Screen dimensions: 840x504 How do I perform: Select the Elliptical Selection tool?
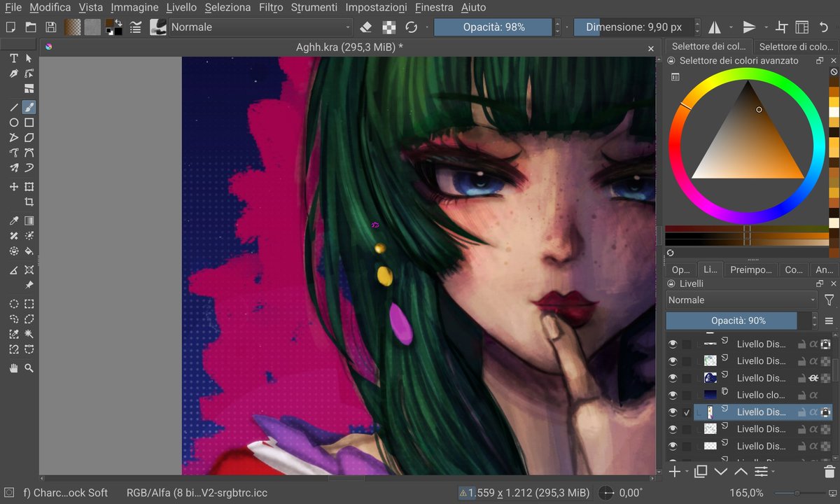click(13, 304)
